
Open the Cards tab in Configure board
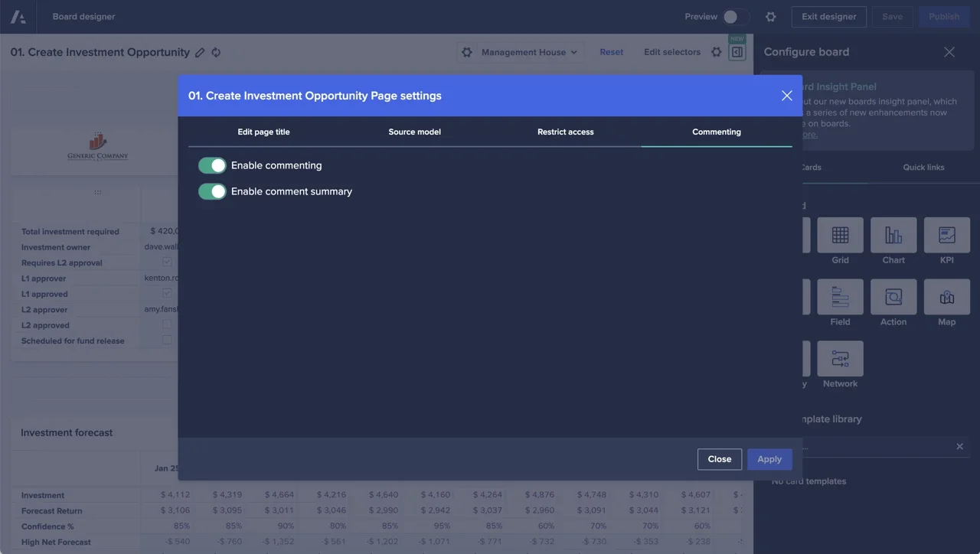[x=810, y=168]
